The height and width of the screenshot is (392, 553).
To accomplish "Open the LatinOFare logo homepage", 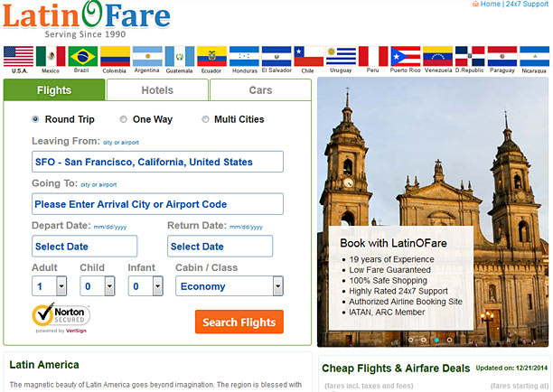I will click(x=87, y=19).
